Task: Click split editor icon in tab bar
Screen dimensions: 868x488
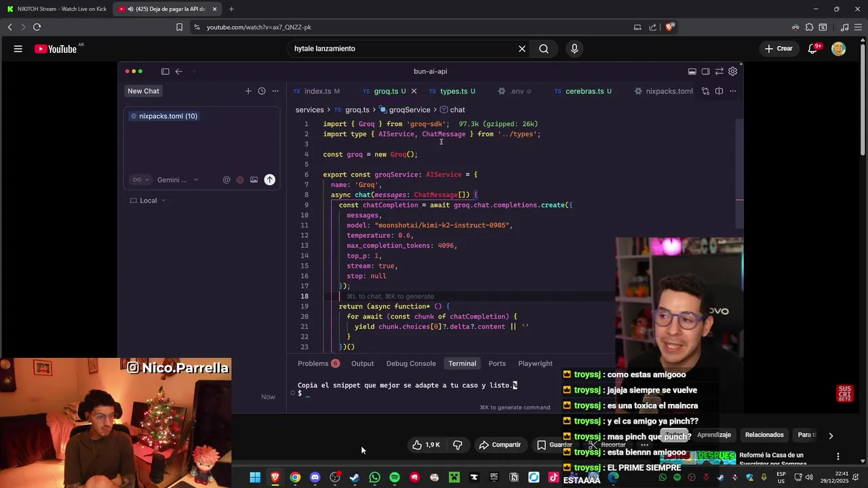Action: [x=719, y=91]
